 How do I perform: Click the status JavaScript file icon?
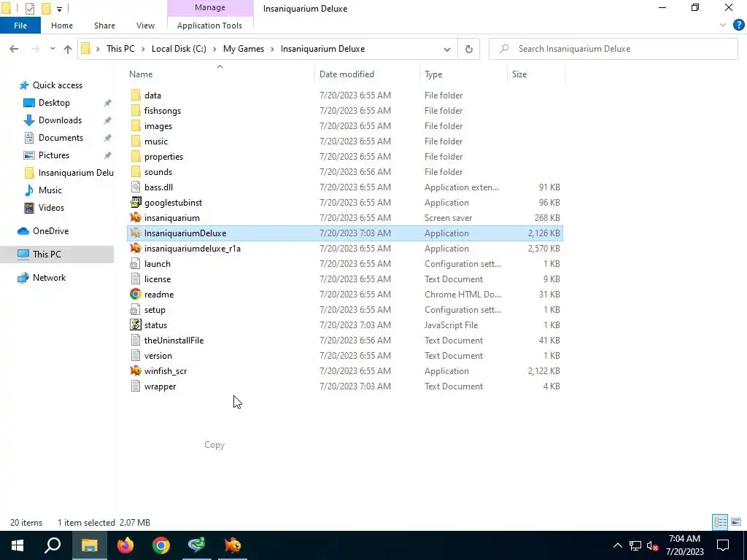[136, 324]
